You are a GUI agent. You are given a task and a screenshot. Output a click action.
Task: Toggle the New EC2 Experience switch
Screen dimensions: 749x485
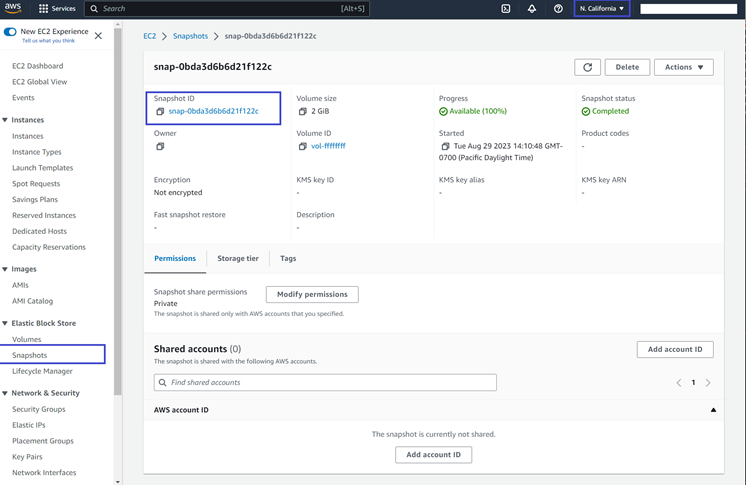click(10, 32)
